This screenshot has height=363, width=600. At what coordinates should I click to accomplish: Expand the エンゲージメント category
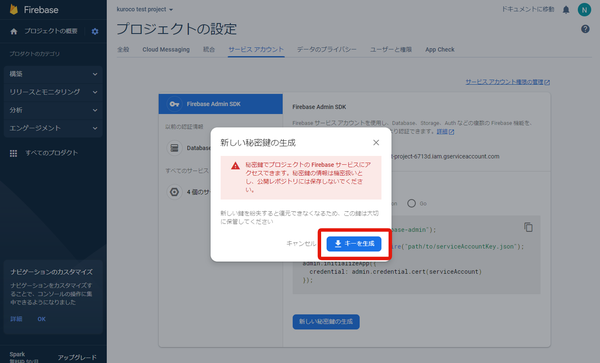point(53,128)
